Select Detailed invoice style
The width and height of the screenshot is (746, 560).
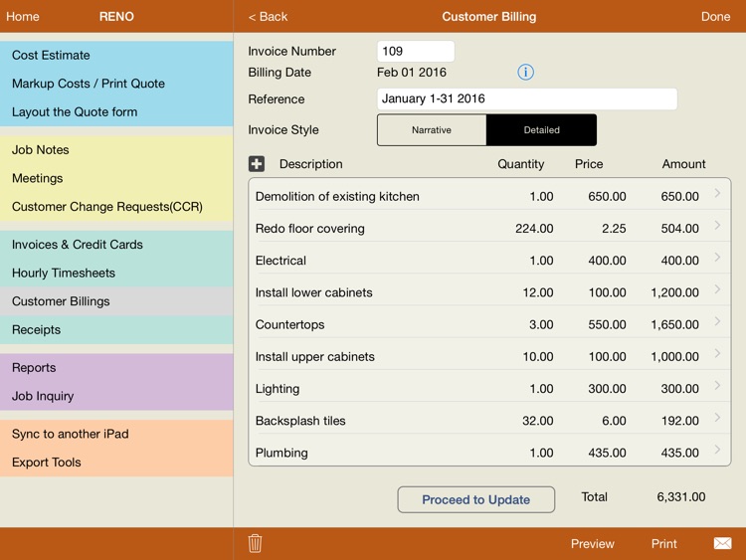click(541, 130)
